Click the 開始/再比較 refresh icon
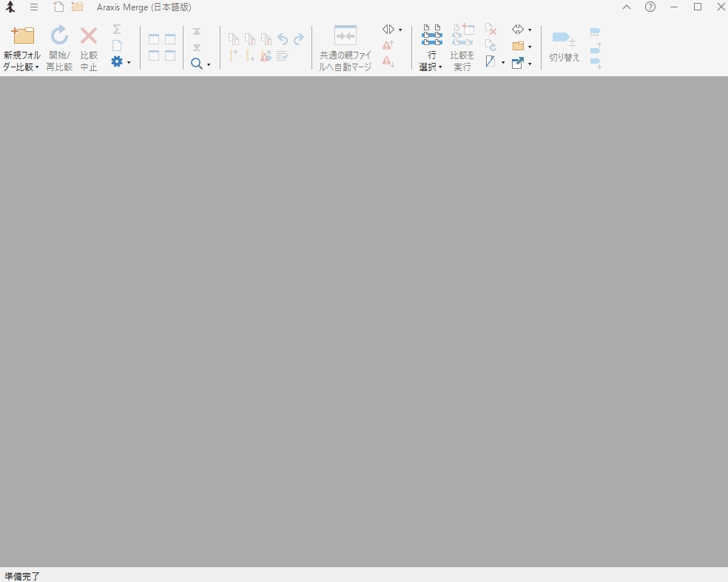This screenshot has width=728, height=582. [59, 35]
